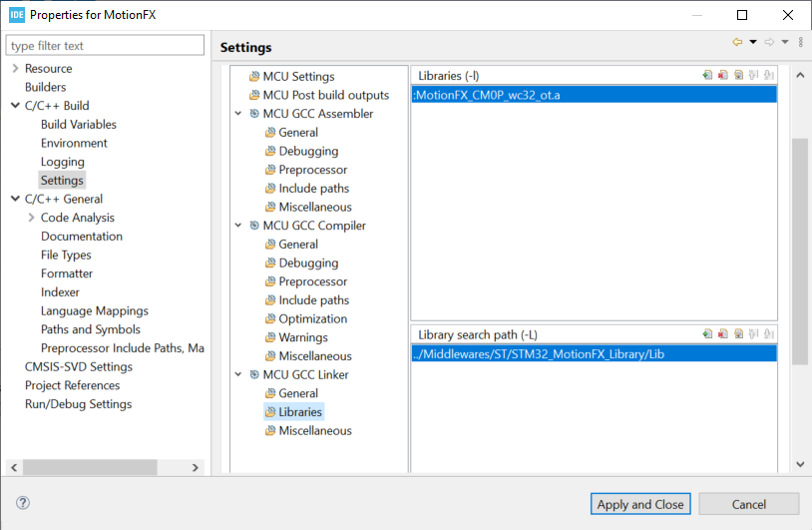Viewport: 812px width, 530px height.
Task: Open Language Mappings page
Action: (95, 310)
